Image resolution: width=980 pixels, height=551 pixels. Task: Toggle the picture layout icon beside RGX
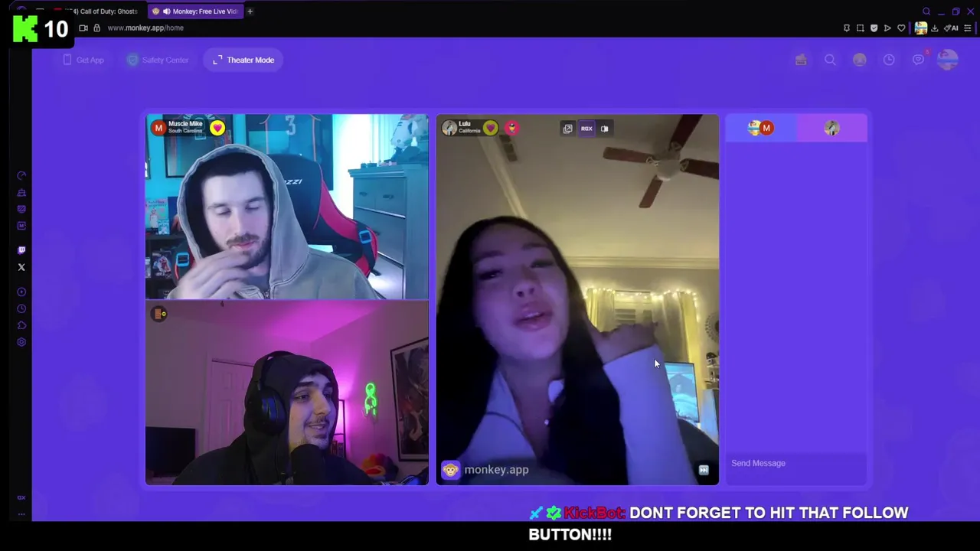[x=605, y=129]
